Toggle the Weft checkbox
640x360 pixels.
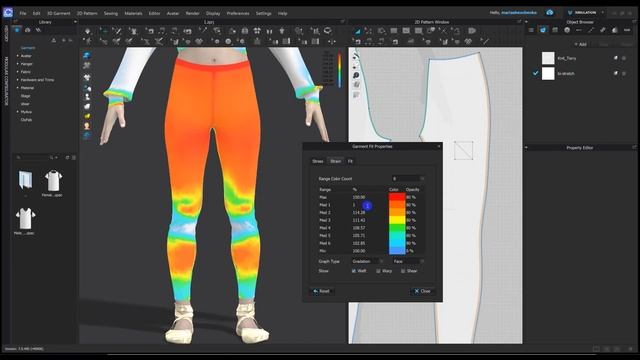(x=353, y=271)
